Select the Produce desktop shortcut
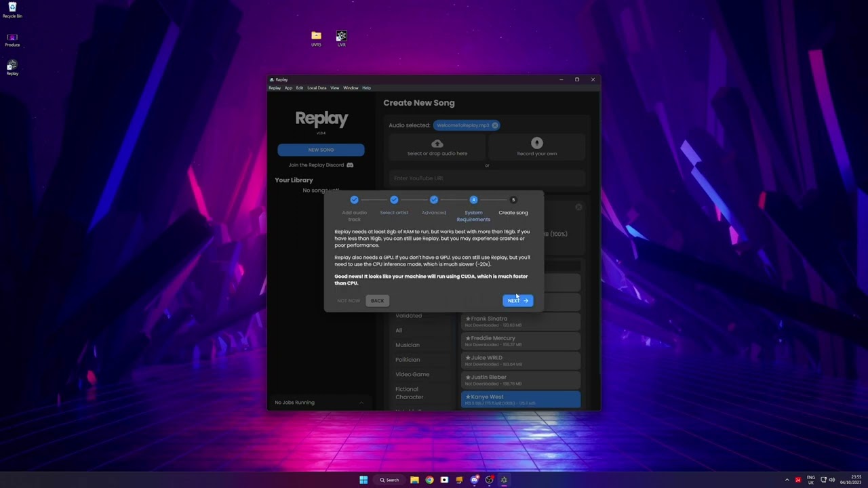This screenshot has width=868, height=488. tap(12, 40)
